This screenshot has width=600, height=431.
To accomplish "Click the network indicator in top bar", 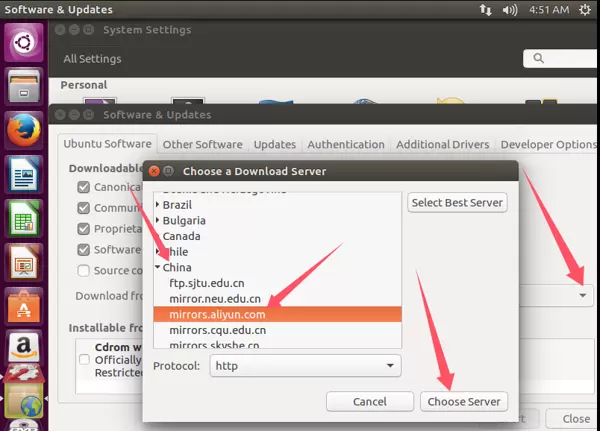I will (x=487, y=10).
